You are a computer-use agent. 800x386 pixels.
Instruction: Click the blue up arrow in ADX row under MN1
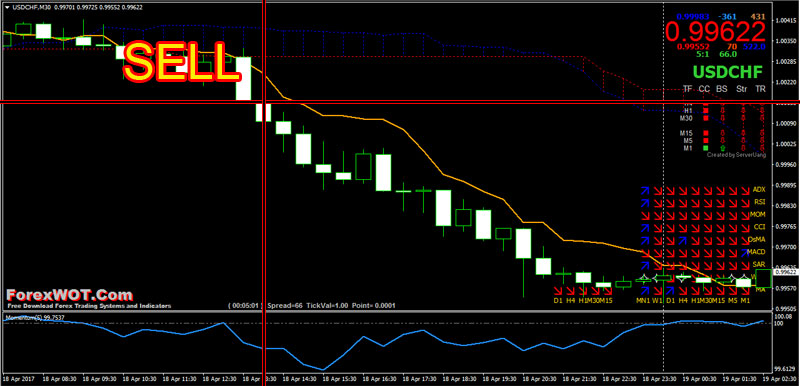pyautogui.click(x=645, y=190)
